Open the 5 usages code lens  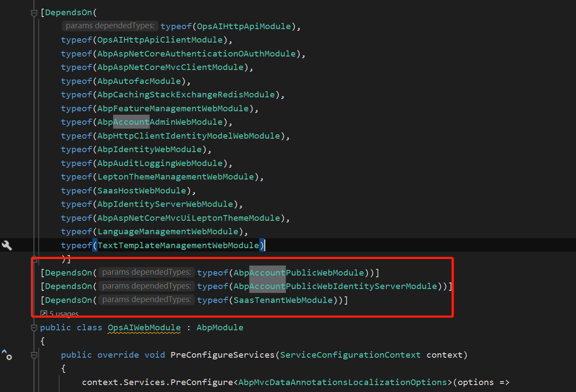point(60,314)
